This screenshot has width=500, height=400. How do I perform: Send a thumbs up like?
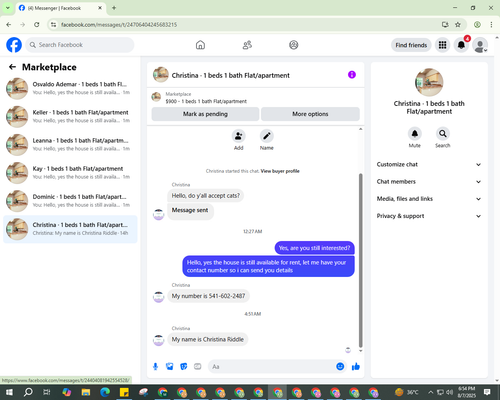coord(356,367)
